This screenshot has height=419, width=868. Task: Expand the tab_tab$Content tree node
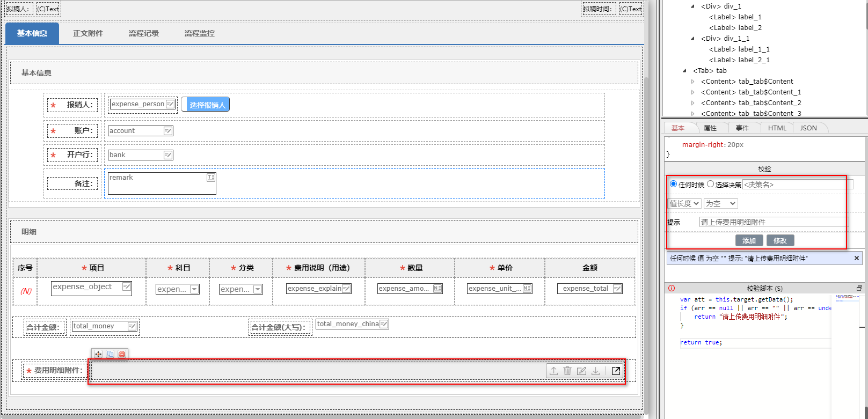coord(693,82)
